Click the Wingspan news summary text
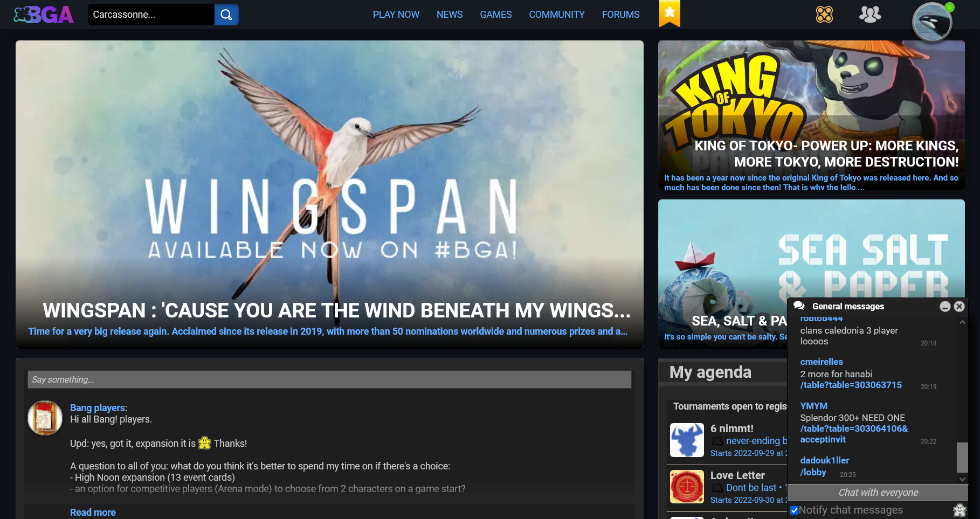Screen dimensions: 980x519 click(x=328, y=331)
